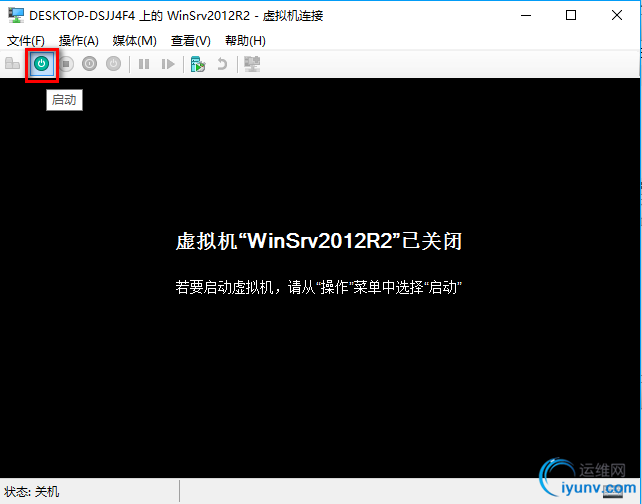642x504 pixels.
Task: Click the Reset/Resume play toolbar icon
Action: tap(168, 64)
